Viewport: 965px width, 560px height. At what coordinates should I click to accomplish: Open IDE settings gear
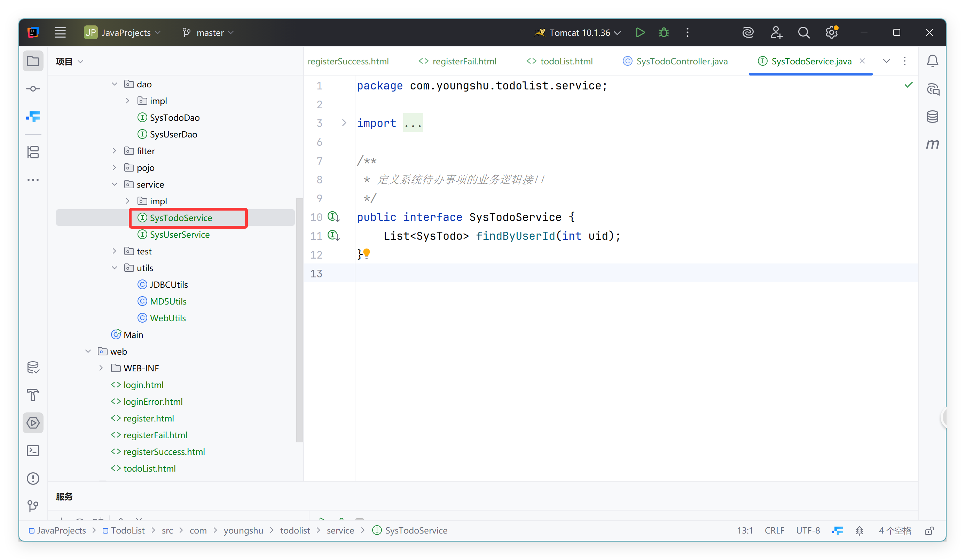831,32
